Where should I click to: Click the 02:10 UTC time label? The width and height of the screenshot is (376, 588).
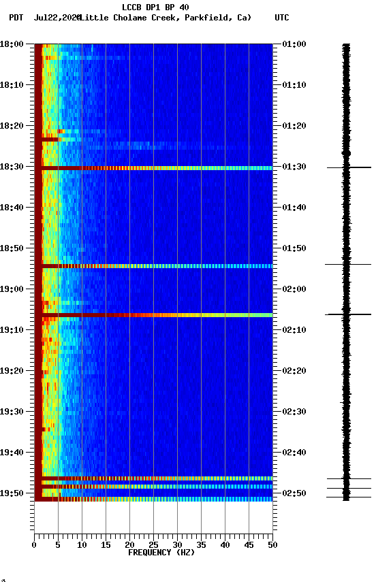[x=294, y=330]
